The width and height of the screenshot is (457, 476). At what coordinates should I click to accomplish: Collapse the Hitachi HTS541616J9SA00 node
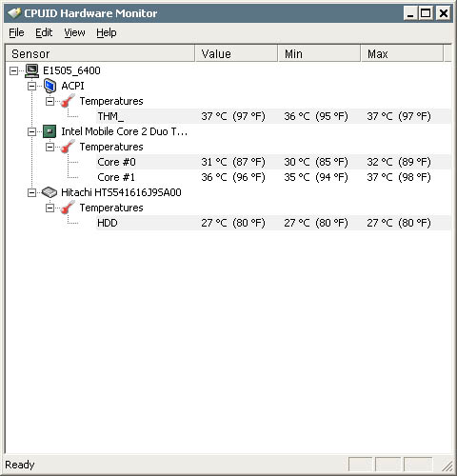pos(31,192)
